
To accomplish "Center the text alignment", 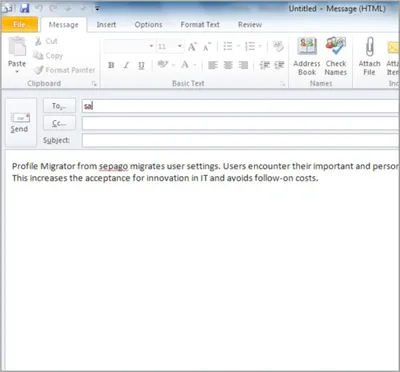I will tap(228, 65).
